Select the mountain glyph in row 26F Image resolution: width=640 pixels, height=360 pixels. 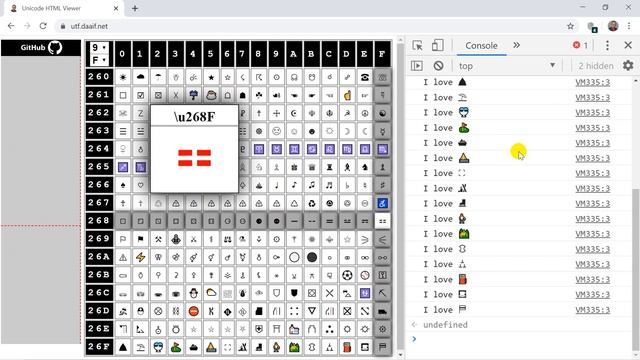(x=122, y=347)
